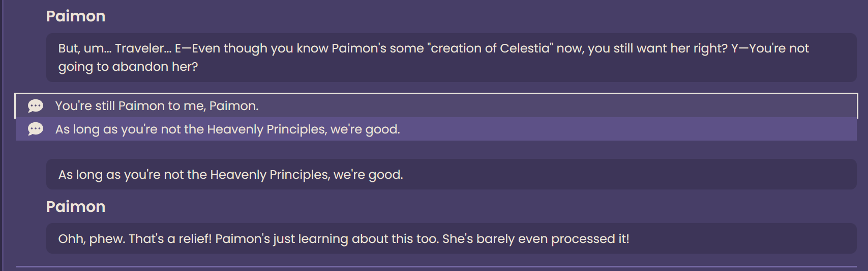This screenshot has height=271, width=868.
Task: Click the speech bubble icon beside "As long as you're"
Action: (x=35, y=129)
